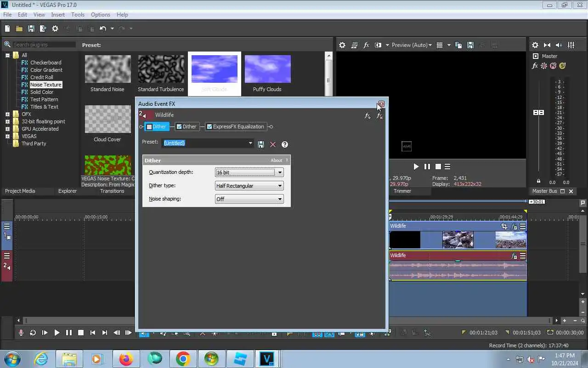
Task: Open the Preset dropdown in Dither
Action: 250,143
